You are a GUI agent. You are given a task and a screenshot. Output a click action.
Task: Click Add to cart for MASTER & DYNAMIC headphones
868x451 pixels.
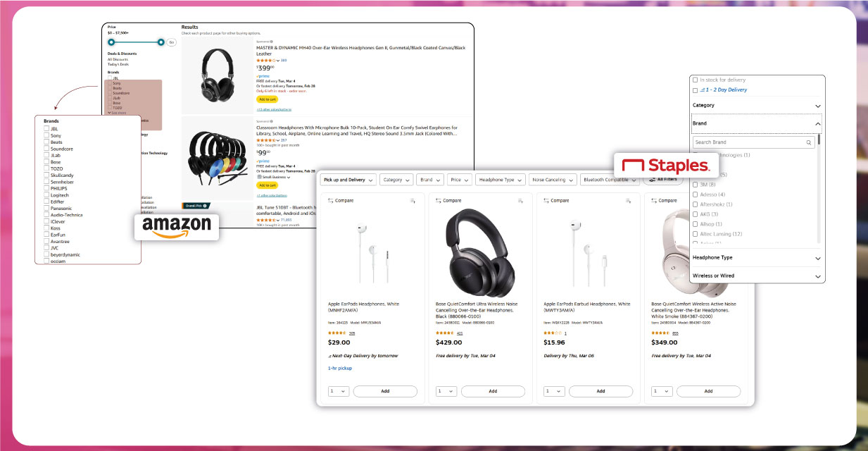click(267, 99)
